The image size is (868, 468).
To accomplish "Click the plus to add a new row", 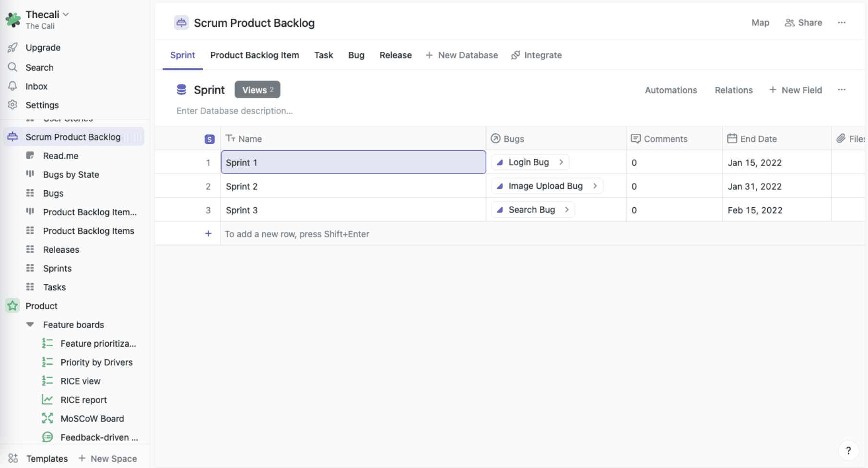I will (x=208, y=234).
